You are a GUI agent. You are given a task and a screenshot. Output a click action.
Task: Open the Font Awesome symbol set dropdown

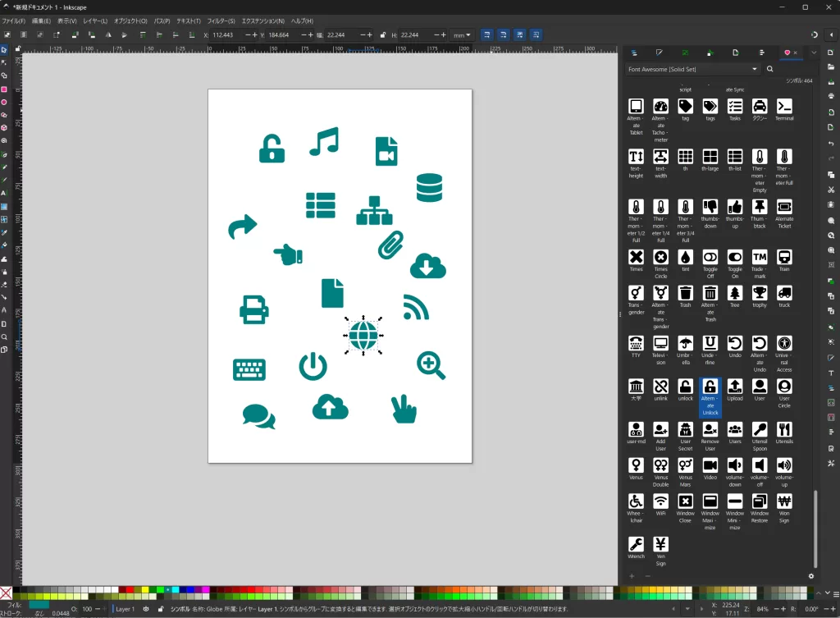692,69
